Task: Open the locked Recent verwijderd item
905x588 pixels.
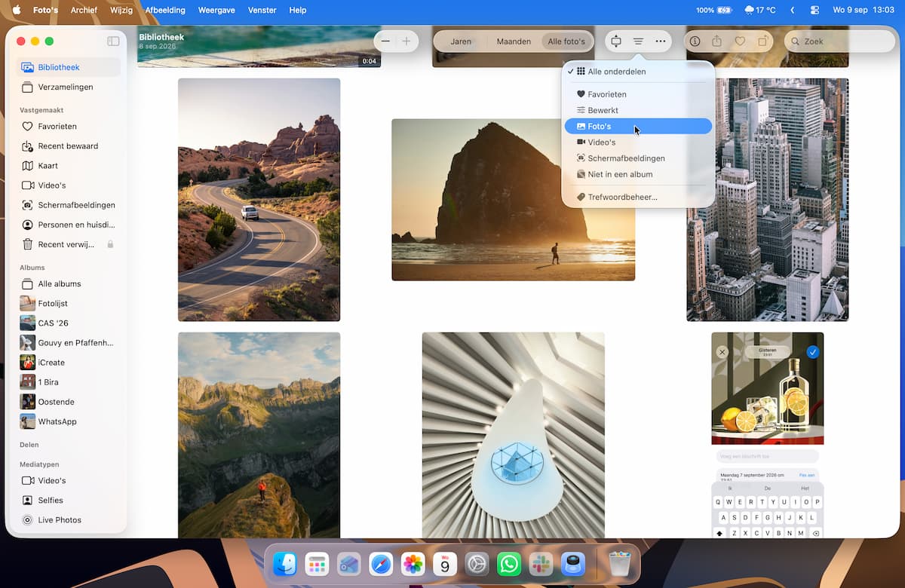Action: [69, 244]
